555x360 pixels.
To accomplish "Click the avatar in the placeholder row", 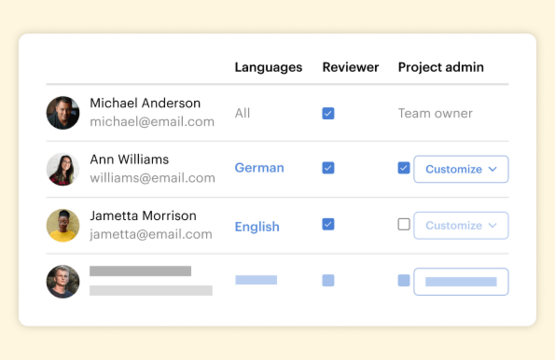I will (x=63, y=282).
